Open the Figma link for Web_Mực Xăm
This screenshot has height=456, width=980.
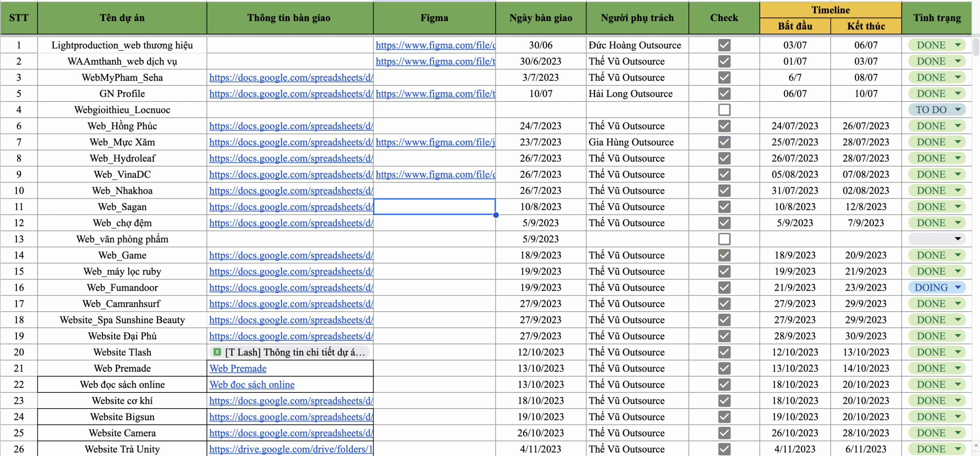coord(435,142)
